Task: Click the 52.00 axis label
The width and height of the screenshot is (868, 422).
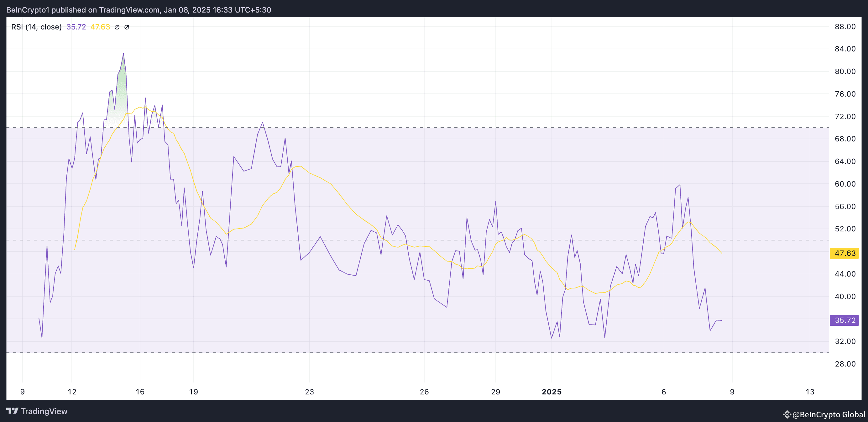Action: [845, 229]
